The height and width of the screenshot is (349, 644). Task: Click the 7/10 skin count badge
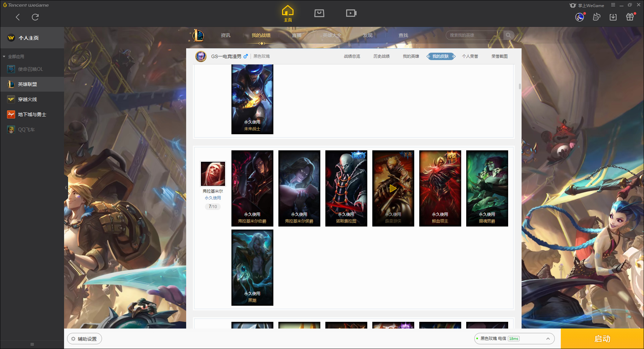click(x=213, y=206)
